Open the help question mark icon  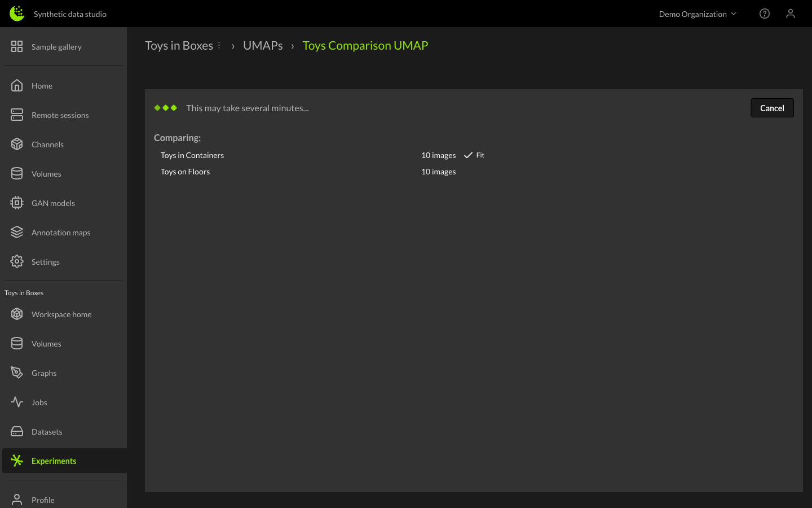point(765,14)
